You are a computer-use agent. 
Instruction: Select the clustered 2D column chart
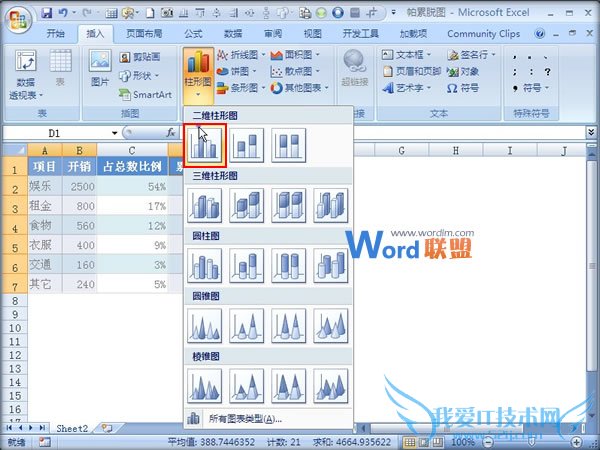pyautogui.click(x=205, y=147)
